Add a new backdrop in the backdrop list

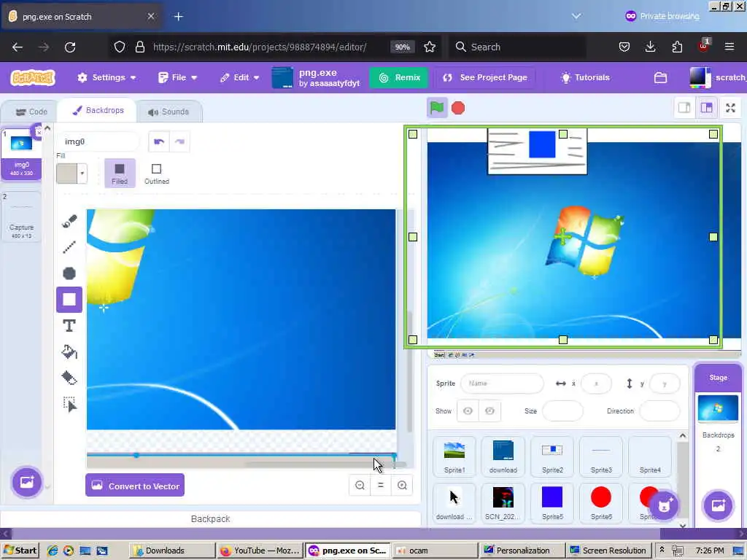coord(27,482)
